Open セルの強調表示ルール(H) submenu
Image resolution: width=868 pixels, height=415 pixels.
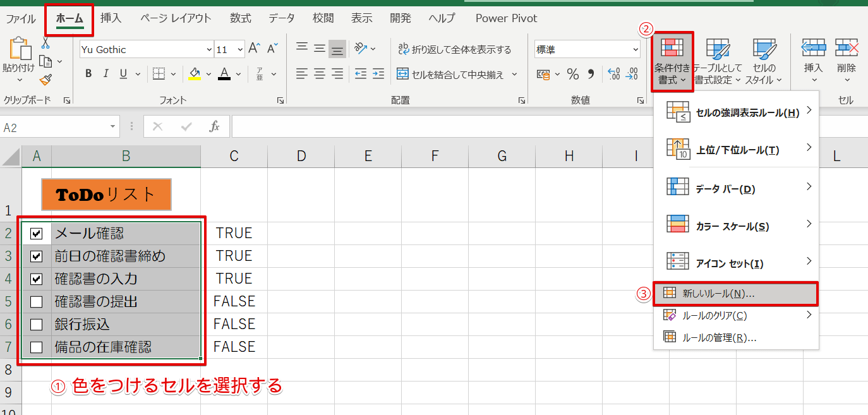(x=736, y=112)
